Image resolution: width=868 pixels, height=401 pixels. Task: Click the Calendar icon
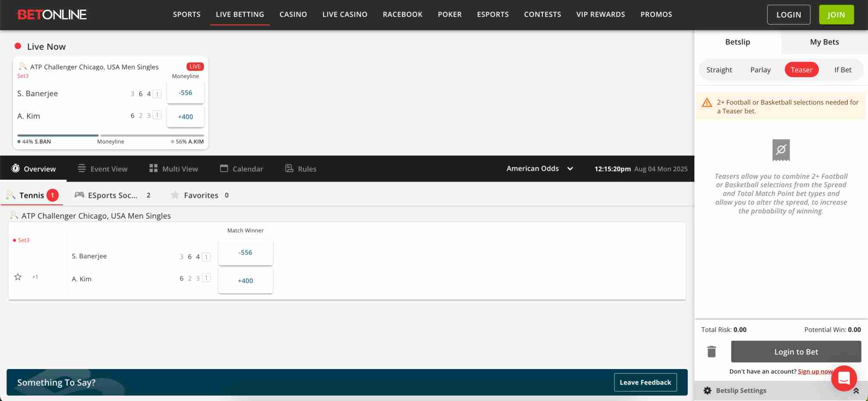click(224, 168)
